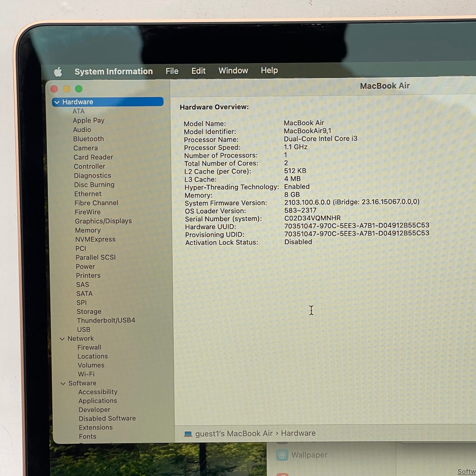Select Extensions under Software
Image resolution: width=476 pixels, height=476 pixels.
coord(96,428)
